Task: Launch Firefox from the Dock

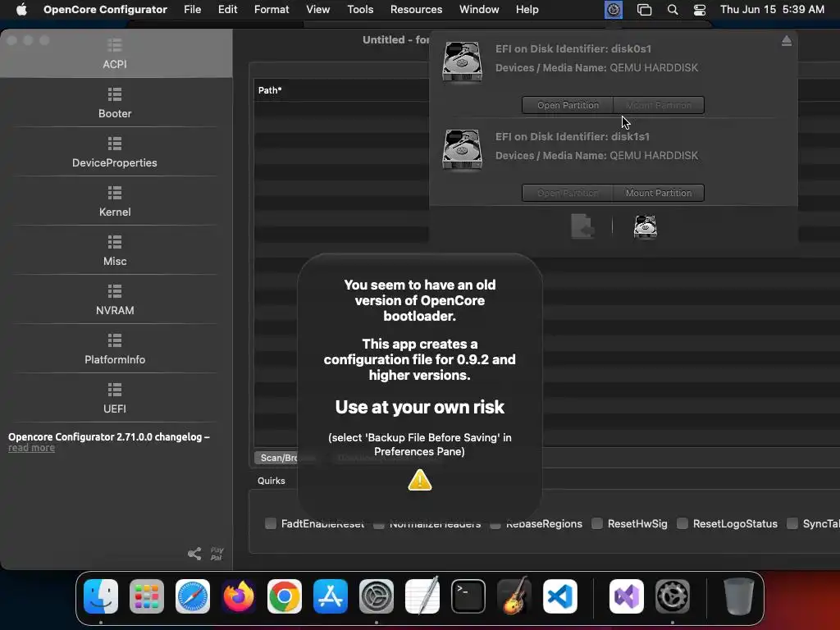Action: coord(239,596)
